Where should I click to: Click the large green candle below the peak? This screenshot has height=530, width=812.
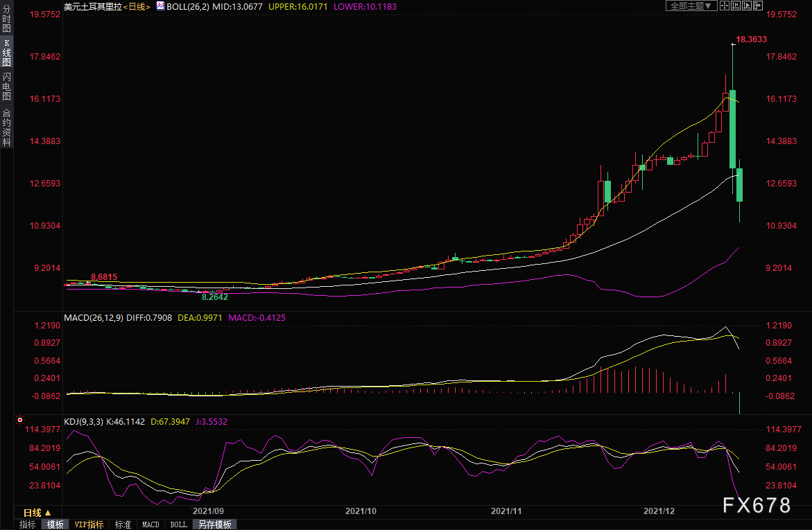pos(733,129)
